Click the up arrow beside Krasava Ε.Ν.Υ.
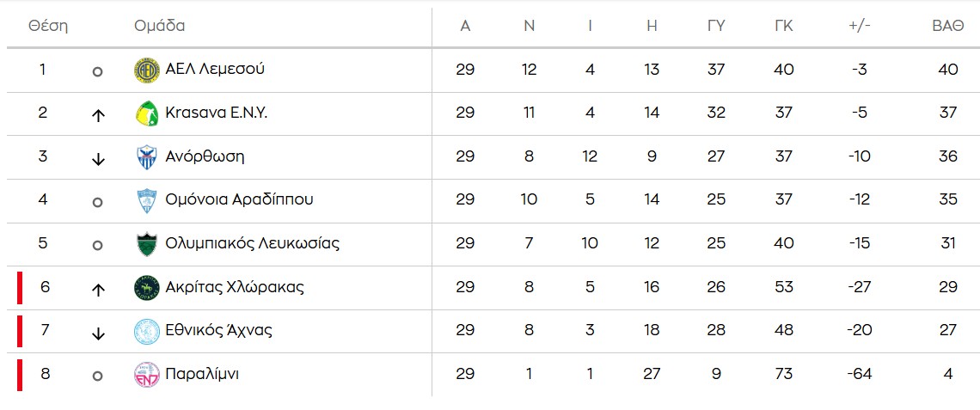The image size is (980, 410). coord(98,115)
